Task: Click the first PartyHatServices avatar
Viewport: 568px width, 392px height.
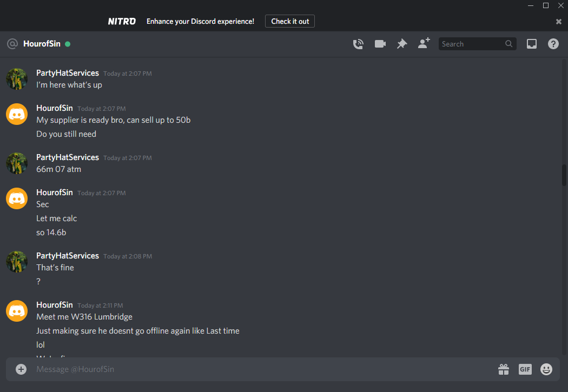Action: (17, 78)
